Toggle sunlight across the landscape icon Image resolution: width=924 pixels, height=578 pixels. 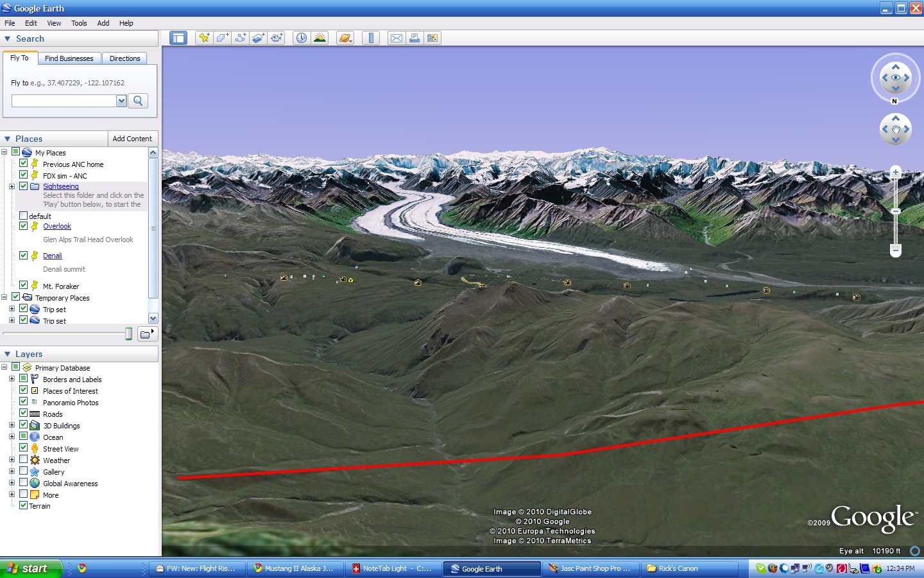320,38
